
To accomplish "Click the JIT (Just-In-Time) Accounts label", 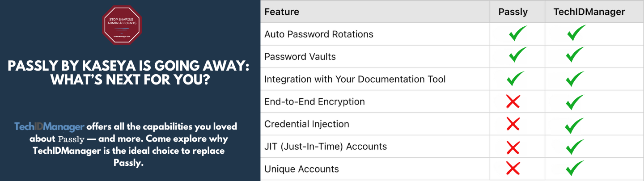I will pos(325,147).
